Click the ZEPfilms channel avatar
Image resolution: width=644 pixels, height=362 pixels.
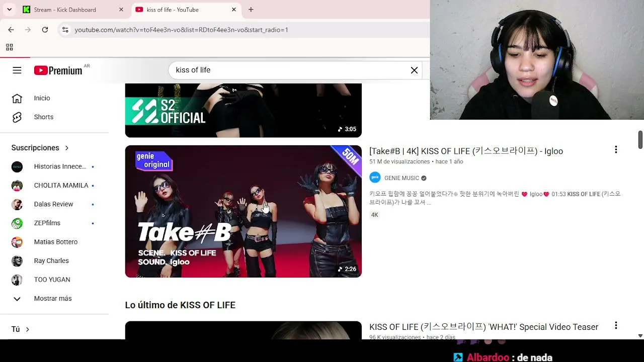click(17, 223)
